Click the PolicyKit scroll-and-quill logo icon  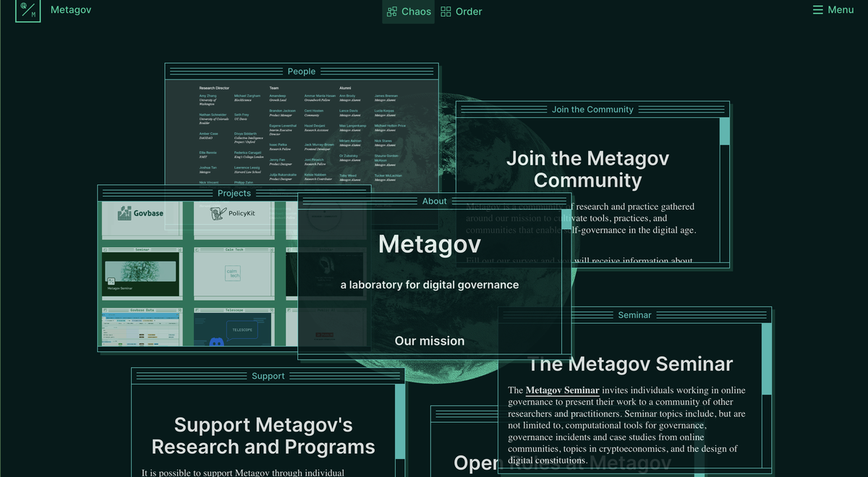218,214
